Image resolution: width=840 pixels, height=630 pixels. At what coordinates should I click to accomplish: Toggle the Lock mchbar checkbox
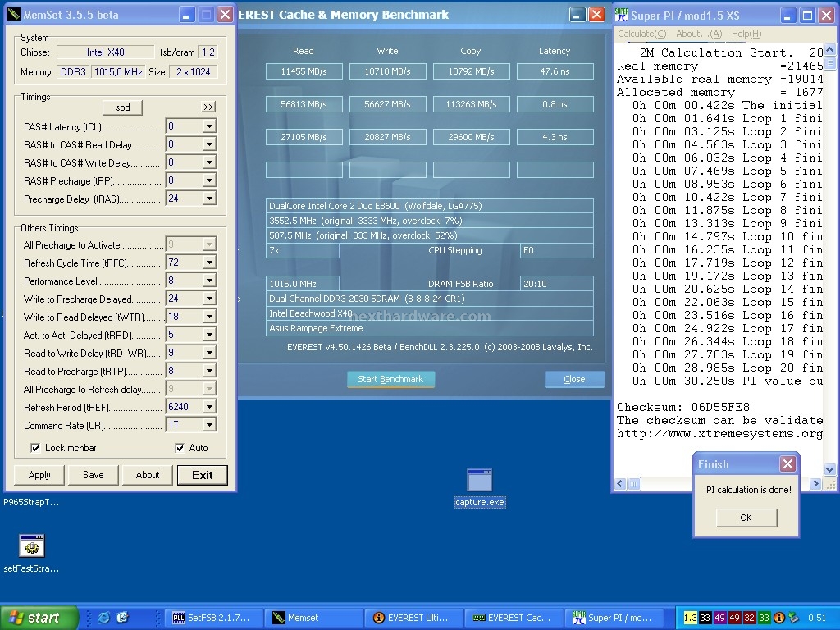pyautogui.click(x=35, y=448)
